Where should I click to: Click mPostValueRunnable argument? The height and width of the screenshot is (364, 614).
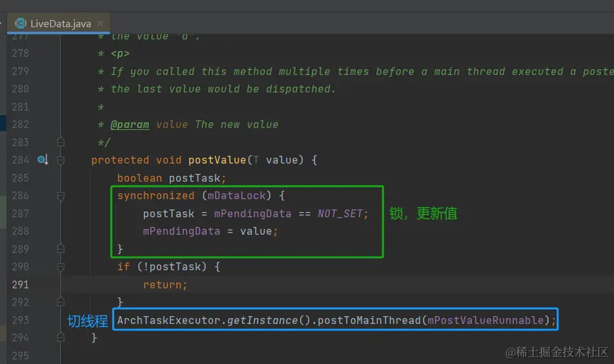point(485,320)
